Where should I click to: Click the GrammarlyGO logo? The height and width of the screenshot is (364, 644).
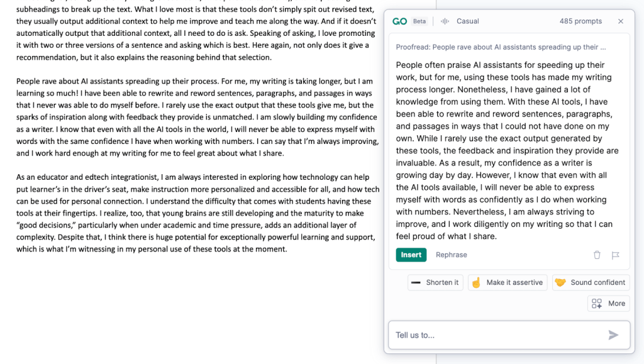(x=399, y=21)
